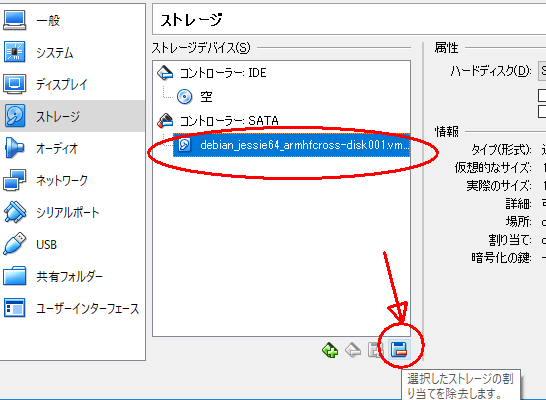546x400 pixels.
Task: Open the USB settings category
Action: 72,244
